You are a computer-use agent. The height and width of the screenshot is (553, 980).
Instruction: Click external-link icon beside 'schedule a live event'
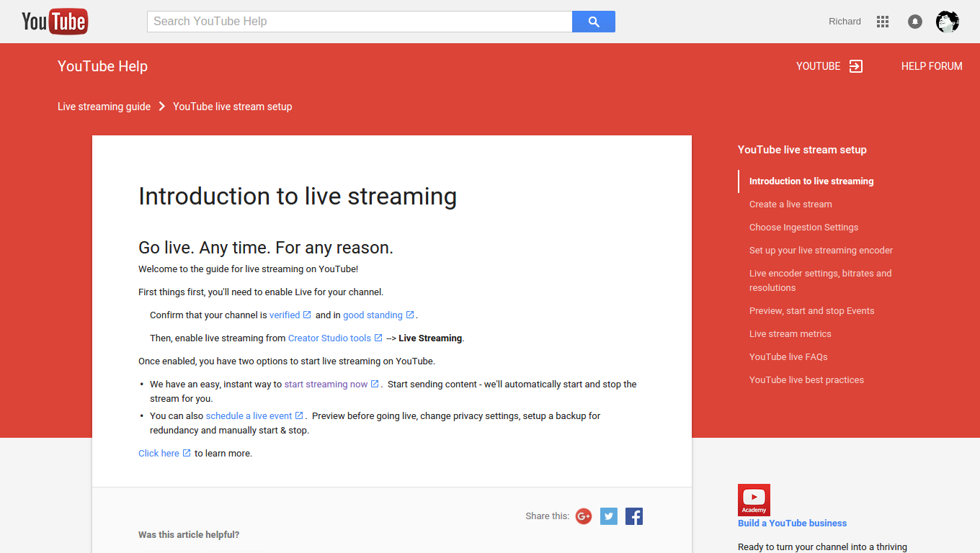(299, 415)
